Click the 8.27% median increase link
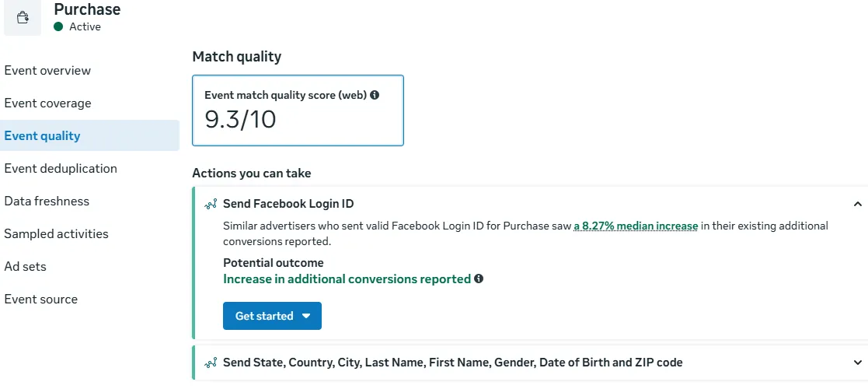868x389 pixels. pos(636,226)
